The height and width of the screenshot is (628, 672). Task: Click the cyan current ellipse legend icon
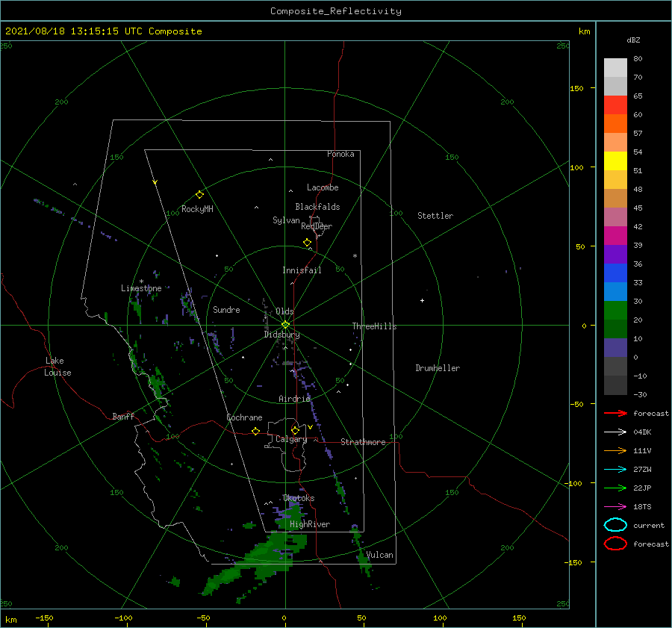point(615,525)
